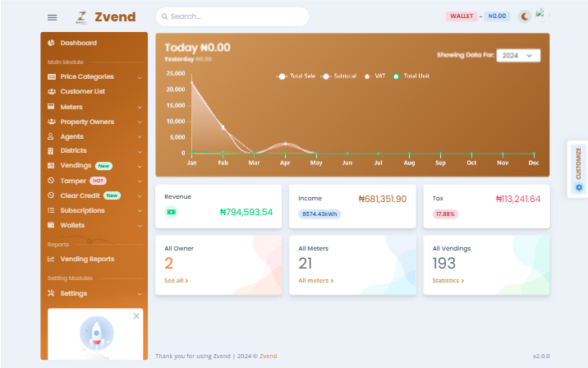Click the Dashboard icon in sidebar
The width and height of the screenshot is (588, 368).
coord(52,43)
